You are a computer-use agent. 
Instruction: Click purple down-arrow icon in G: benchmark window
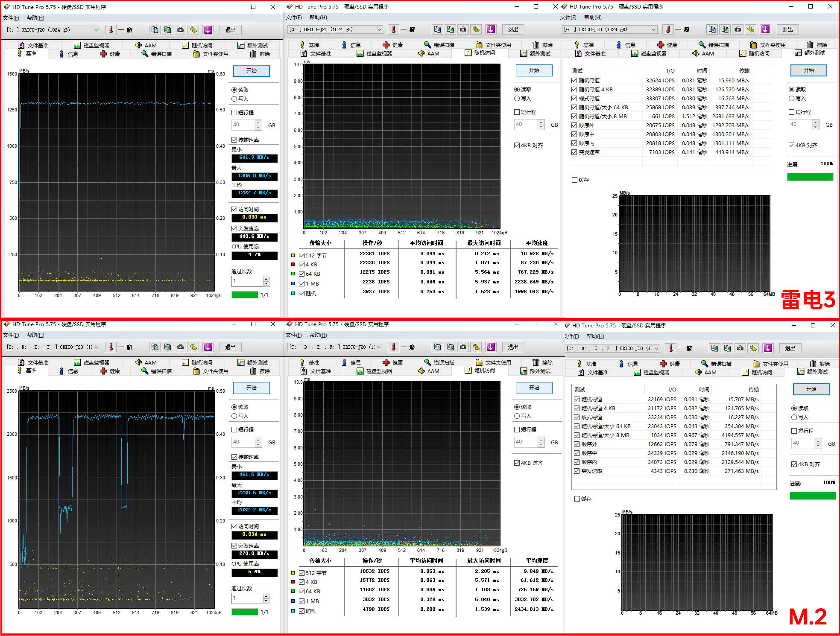coord(208,30)
